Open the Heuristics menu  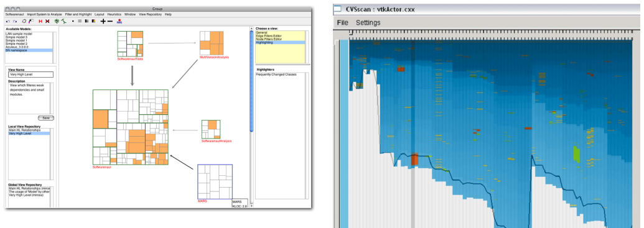tap(114, 14)
